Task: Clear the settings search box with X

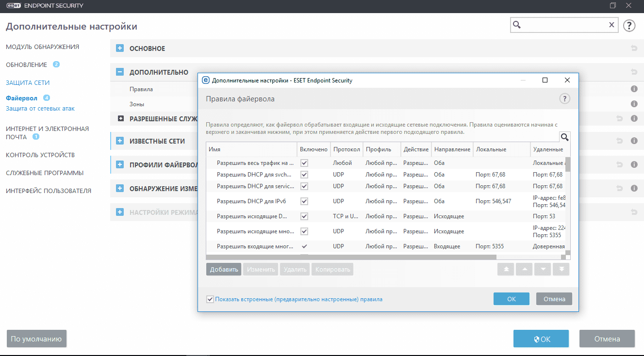Action: click(x=611, y=25)
